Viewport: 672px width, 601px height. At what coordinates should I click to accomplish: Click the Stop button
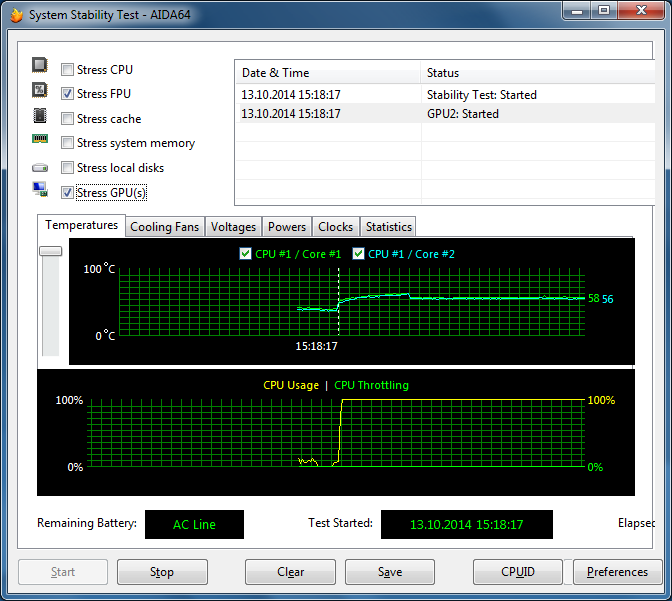162,572
